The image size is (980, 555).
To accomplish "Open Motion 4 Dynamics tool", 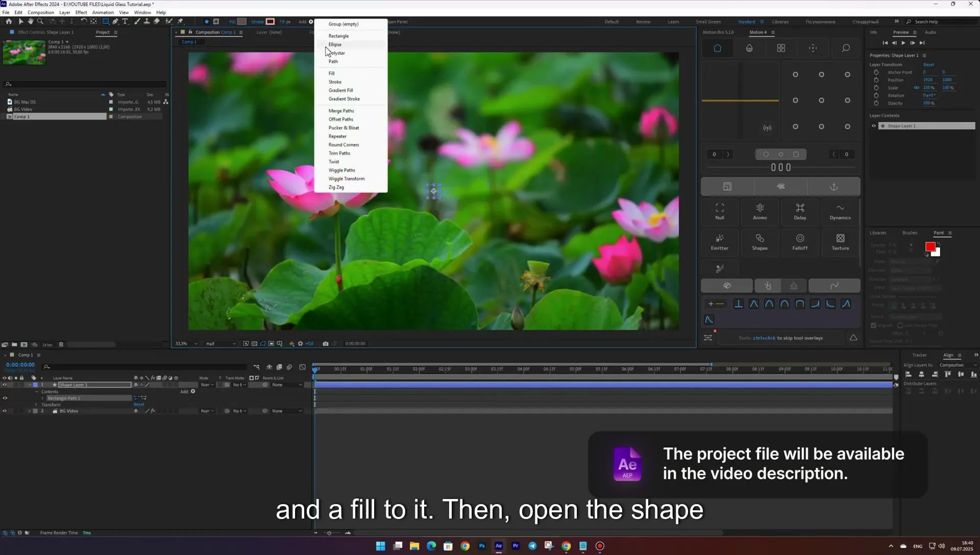I will tap(840, 211).
